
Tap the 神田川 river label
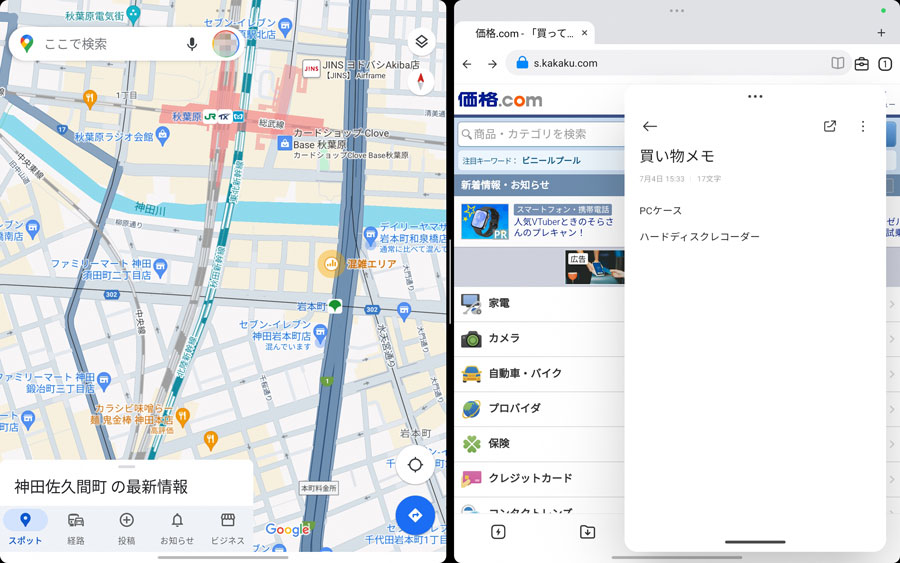[x=150, y=209]
